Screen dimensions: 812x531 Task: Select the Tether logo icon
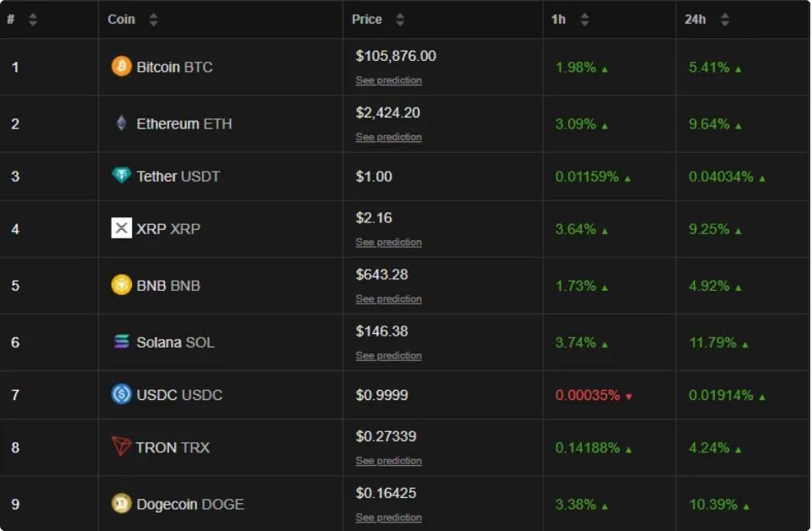[x=122, y=177]
